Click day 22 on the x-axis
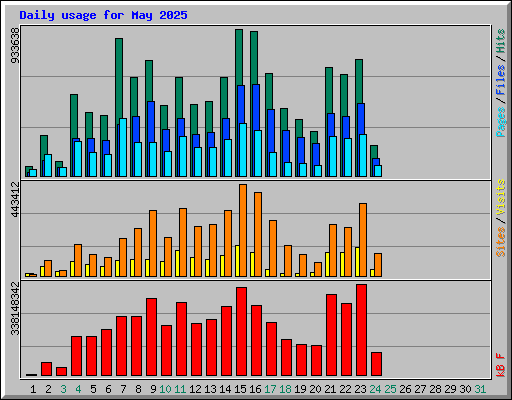 345,389
